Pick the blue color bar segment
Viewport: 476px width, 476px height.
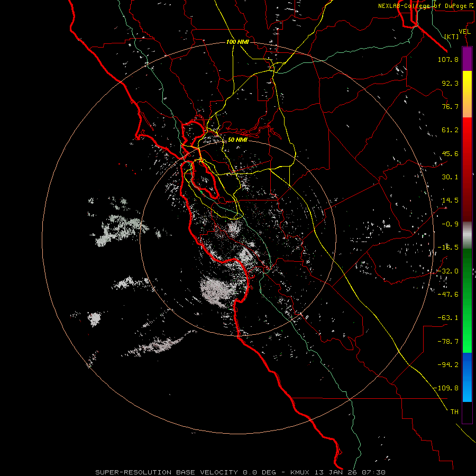tap(467, 377)
